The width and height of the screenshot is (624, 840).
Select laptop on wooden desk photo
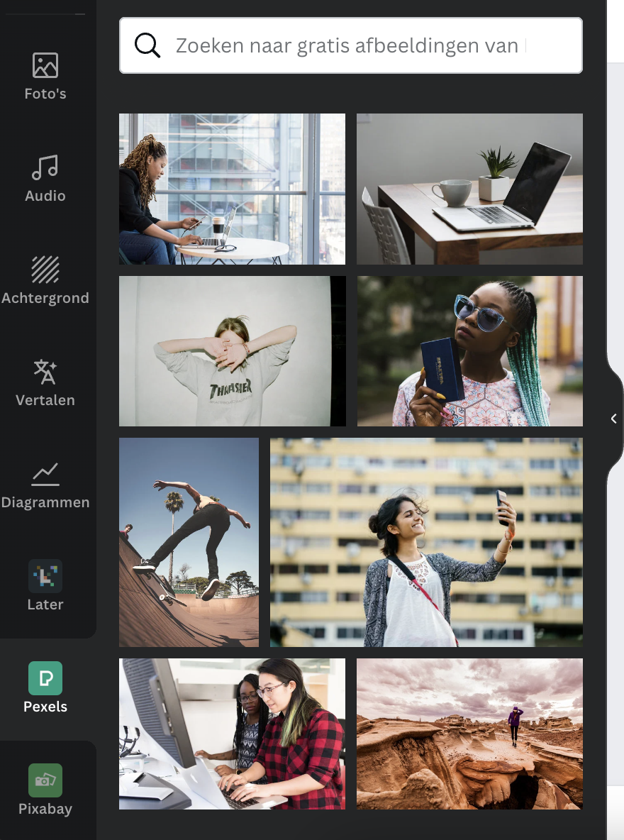[x=469, y=189]
